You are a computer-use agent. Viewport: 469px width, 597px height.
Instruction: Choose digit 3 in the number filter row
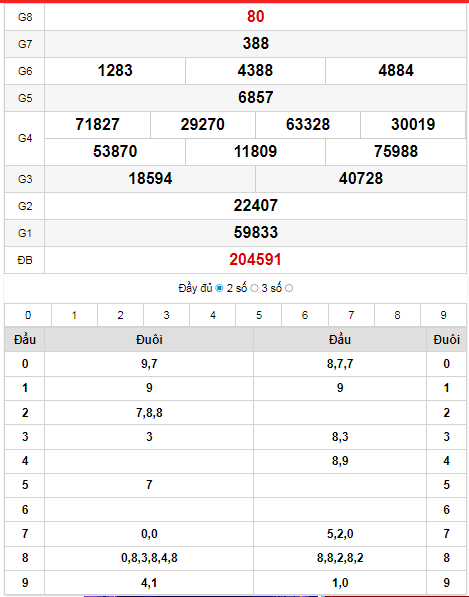coord(166,315)
